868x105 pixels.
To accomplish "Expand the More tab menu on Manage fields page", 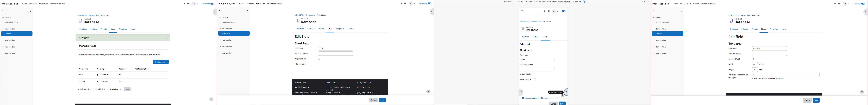I will pos(133,29).
